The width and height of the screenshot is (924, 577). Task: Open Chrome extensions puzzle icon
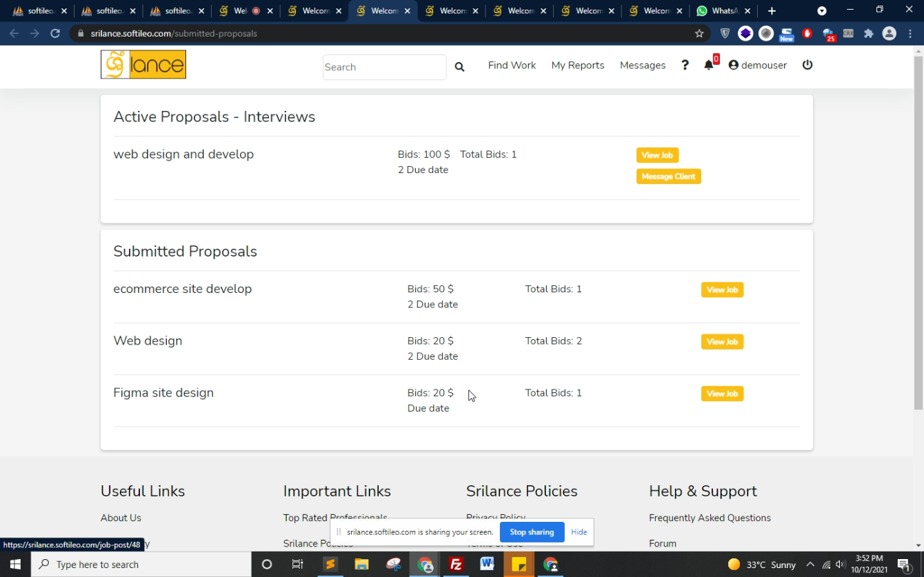(x=868, y=33)
